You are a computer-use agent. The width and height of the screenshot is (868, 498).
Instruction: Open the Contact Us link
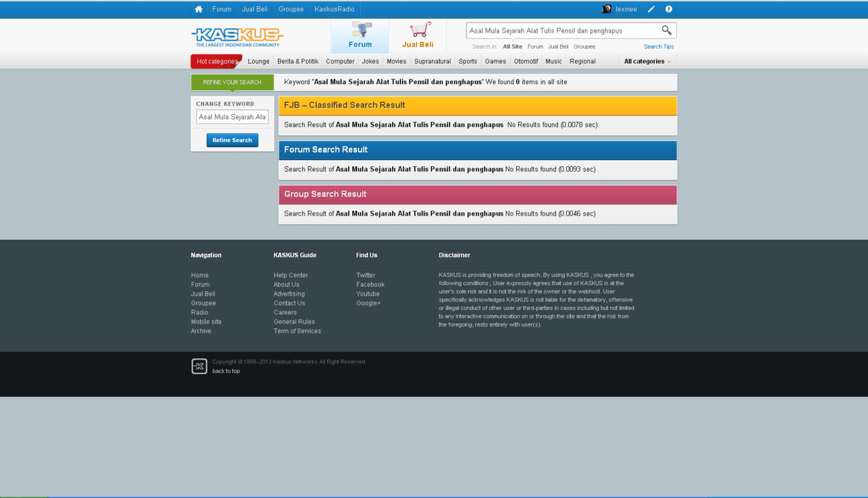290,303
